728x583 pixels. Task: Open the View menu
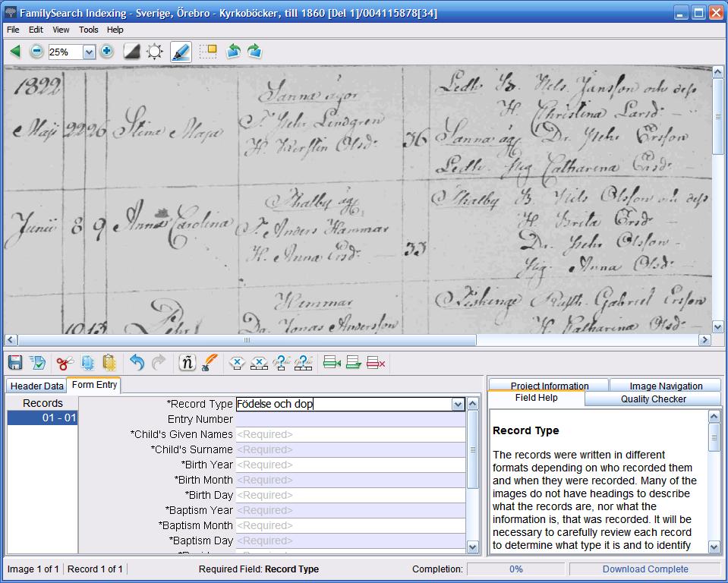click(x=61, y=30)
